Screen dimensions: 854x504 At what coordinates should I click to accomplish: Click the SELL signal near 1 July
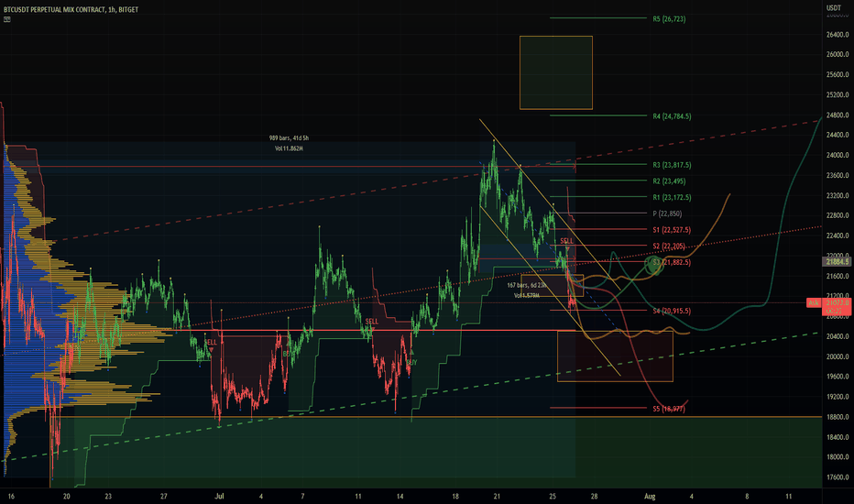tap(210, 342)
